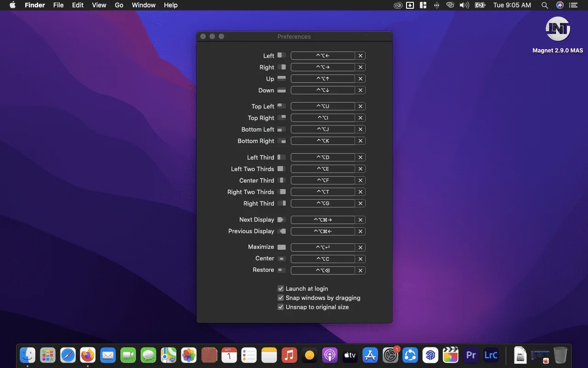Disable the Launch at login checkbox
The height and width of the screenshot is (368, 588).
[281, 288]
